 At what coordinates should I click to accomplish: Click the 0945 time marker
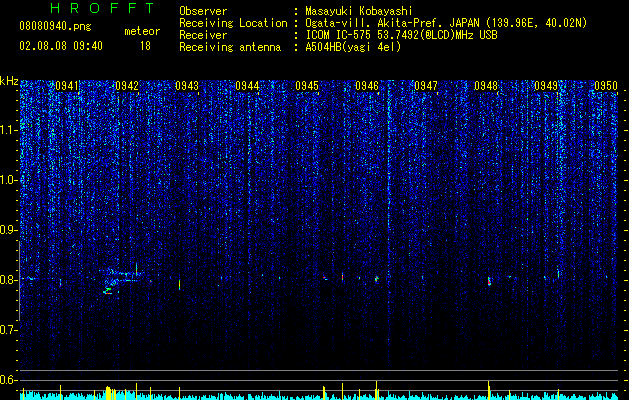point(307,86)
